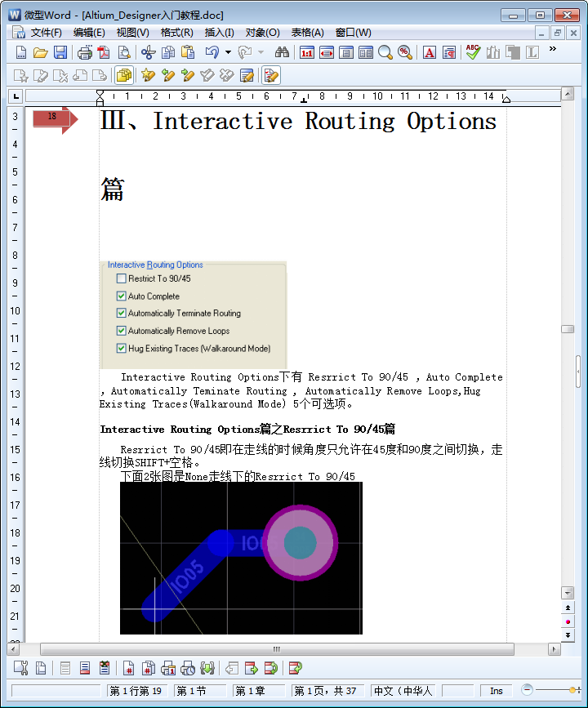Viewport: 588px width, 708px height.
Task: Paste from clipboard with the paste icon
Action: pyautogui.click(x=188, y=52)
